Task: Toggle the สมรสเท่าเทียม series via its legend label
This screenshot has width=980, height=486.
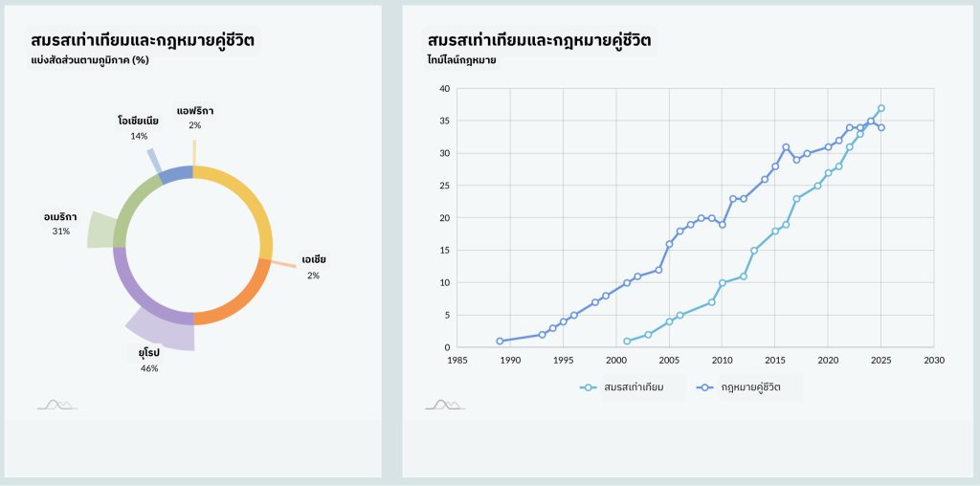Action: (x=634, y=387)
